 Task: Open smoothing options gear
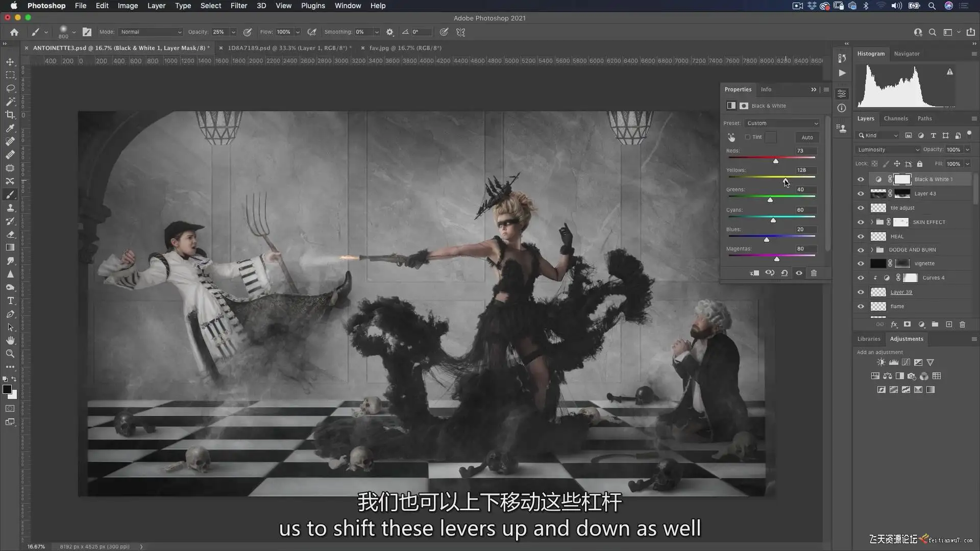(x=390, y=32)
